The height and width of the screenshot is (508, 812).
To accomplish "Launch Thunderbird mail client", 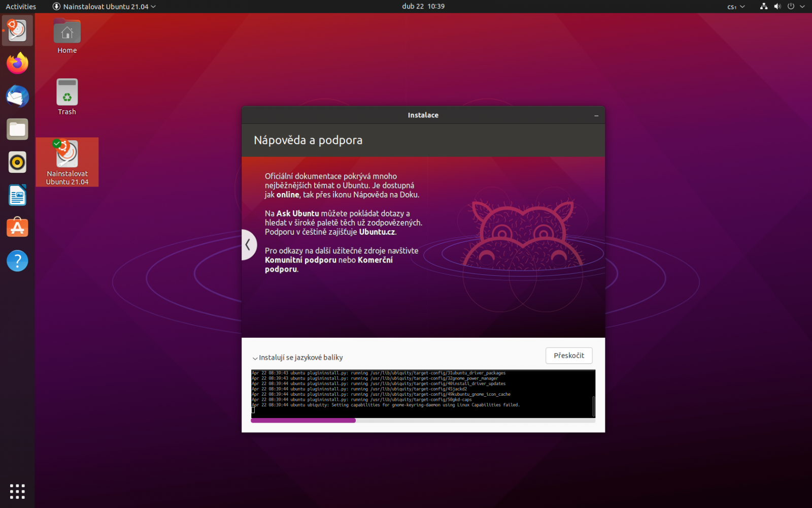I will (17, 96).
